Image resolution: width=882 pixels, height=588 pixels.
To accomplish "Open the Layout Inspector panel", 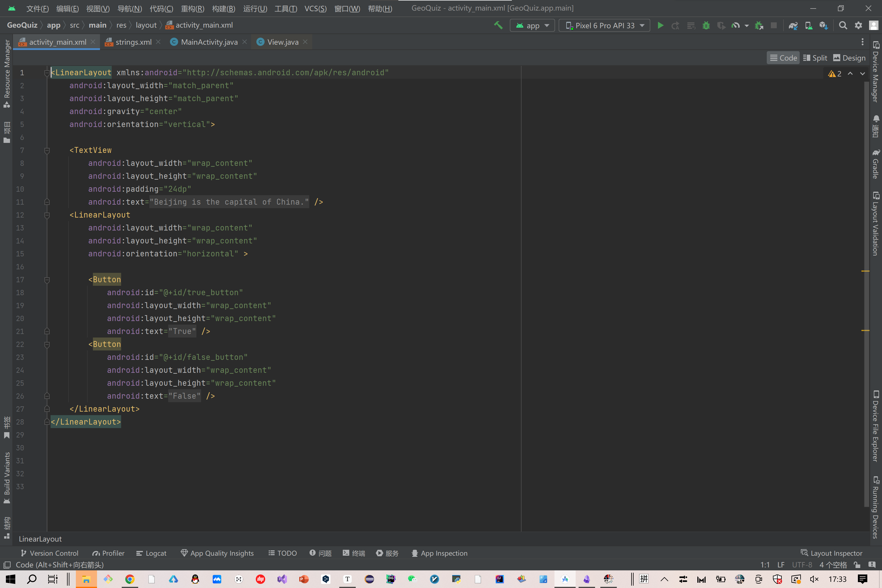I will pyautogui.click(x=831, y=553).
